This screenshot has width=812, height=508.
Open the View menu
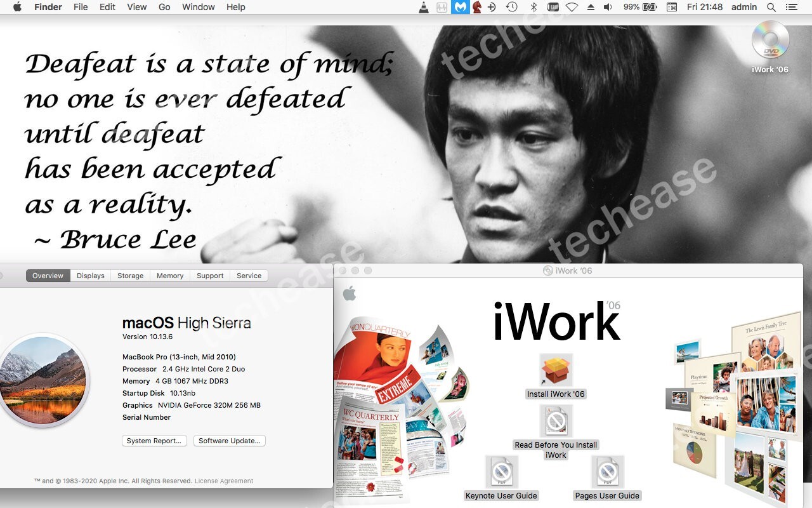(x=137, y=7)
